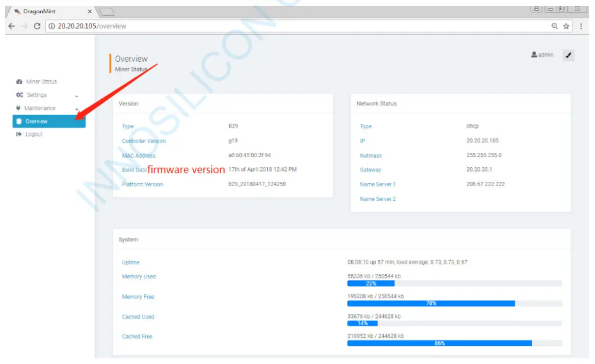This screenshot has height=364, width=595.
Task: Click the admin user avatar icon
Action: pos(534,55)
